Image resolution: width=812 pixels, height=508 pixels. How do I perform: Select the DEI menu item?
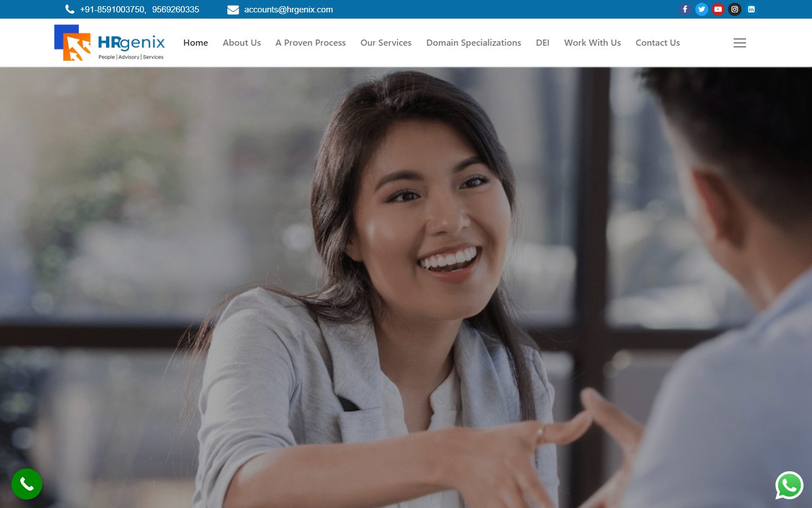(542, 43)
